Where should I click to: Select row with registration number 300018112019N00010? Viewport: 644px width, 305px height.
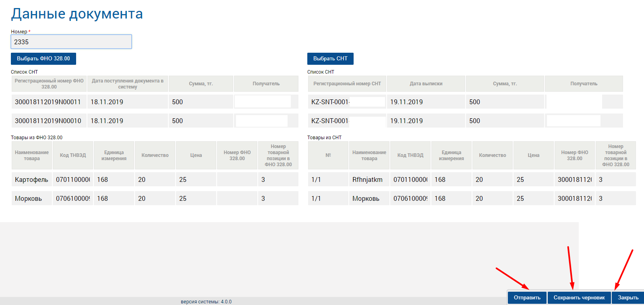click(x=49, y=121)
